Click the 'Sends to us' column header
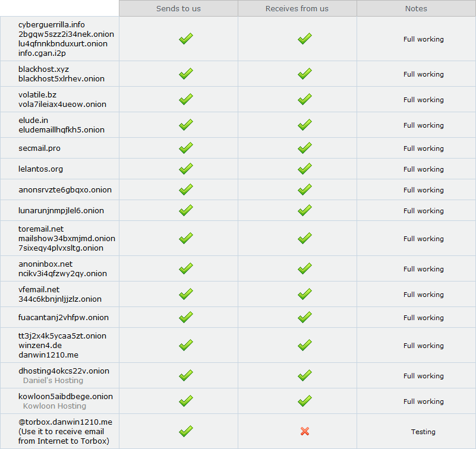476x449 pixels. (x=178, y=9)
